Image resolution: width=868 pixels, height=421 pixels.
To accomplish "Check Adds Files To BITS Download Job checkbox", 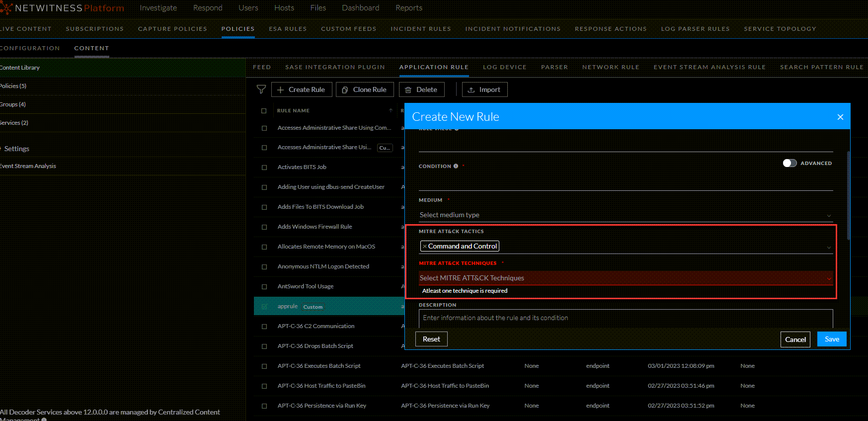I will point(264,207).
